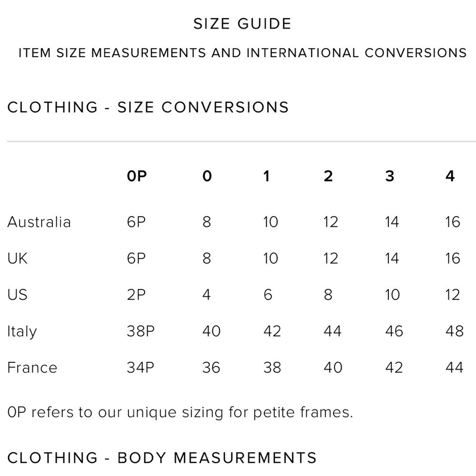476x476 pixels.
Task: Click the France 34P size cell
Action: pos(140,367)
